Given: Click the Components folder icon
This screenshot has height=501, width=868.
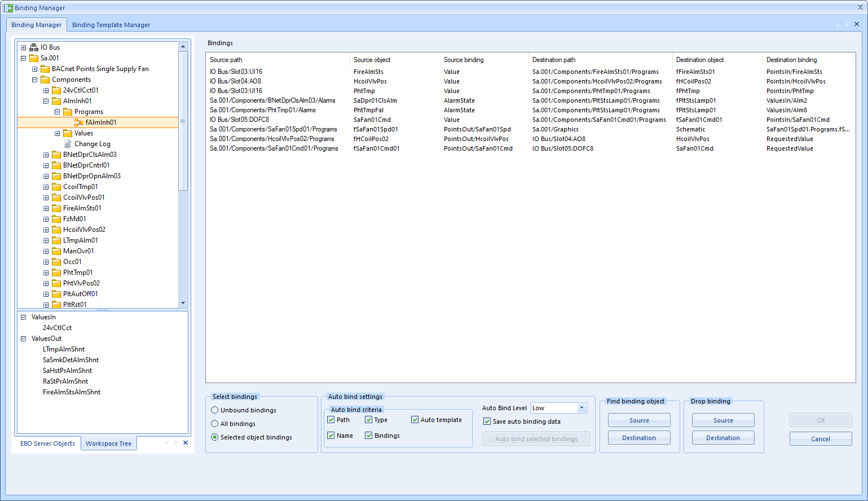Looking at the screenshot, I should pos(45,80).
